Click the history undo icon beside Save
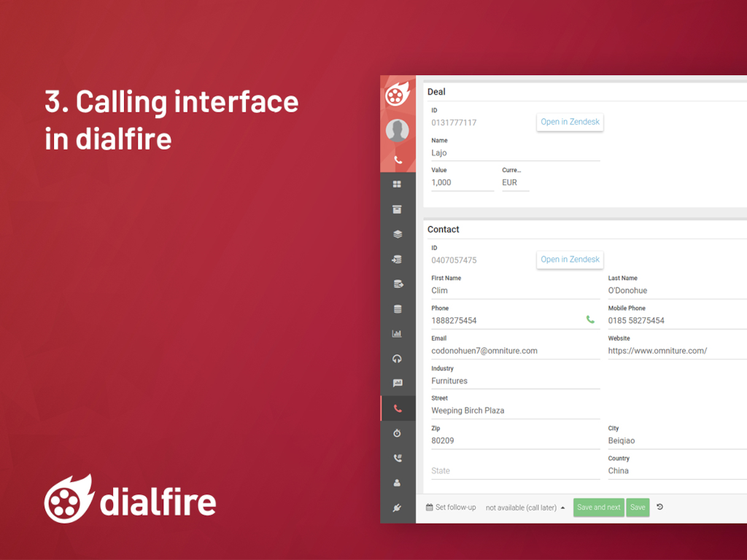Screen dimensions: 747x560 point(659,507)
